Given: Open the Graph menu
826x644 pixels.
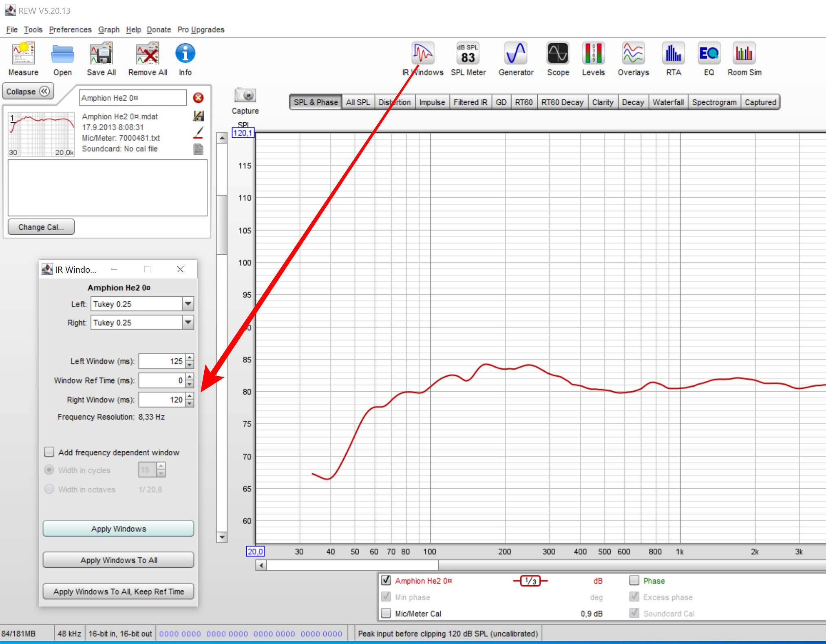Looking at the screenshot, I should click(109, 30).
